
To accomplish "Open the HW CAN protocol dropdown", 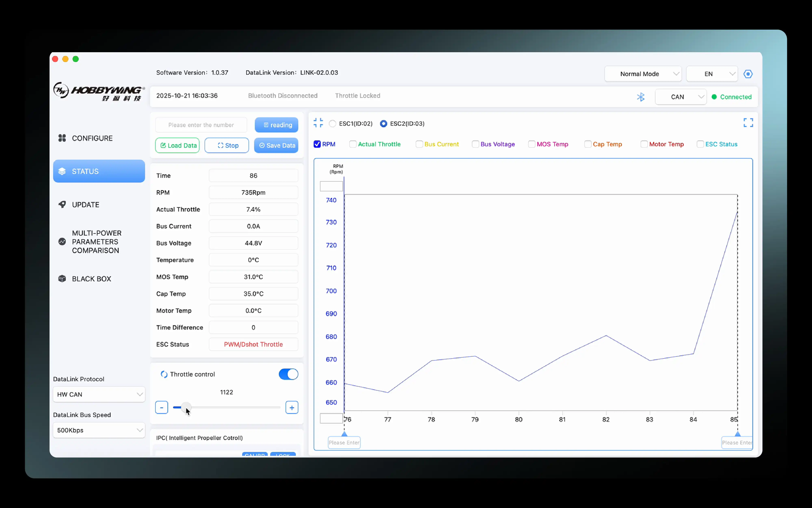I will 99,394.
